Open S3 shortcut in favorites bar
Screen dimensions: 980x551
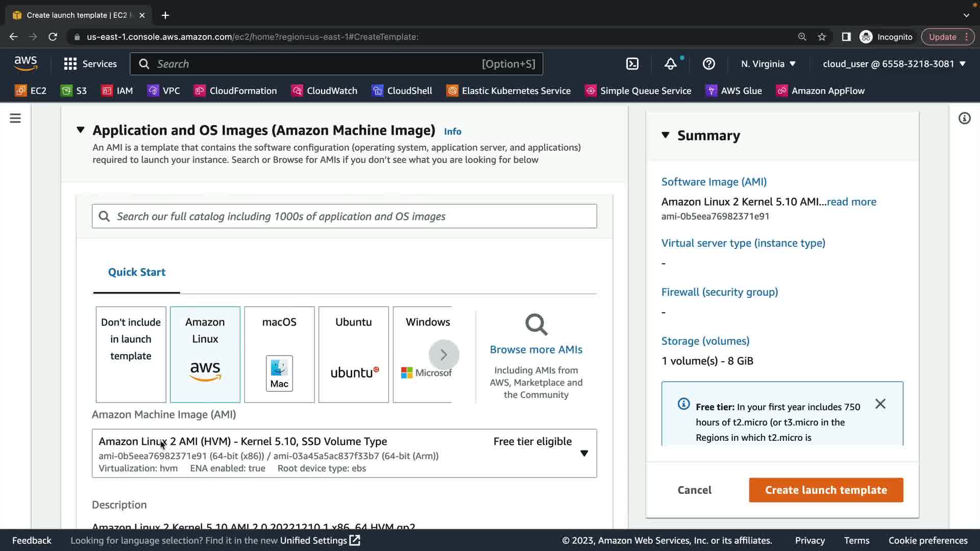(74, 91)
